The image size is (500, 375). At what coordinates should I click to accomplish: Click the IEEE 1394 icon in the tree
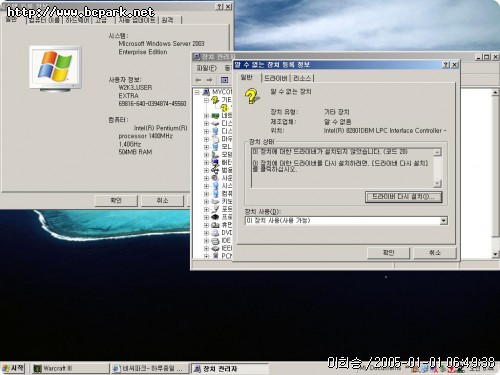click(215, 248)
